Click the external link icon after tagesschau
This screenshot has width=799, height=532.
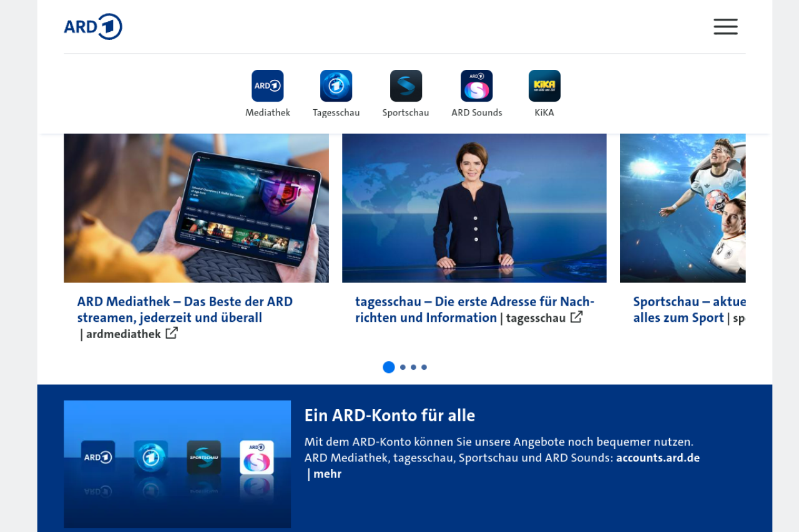pos(576,317)
